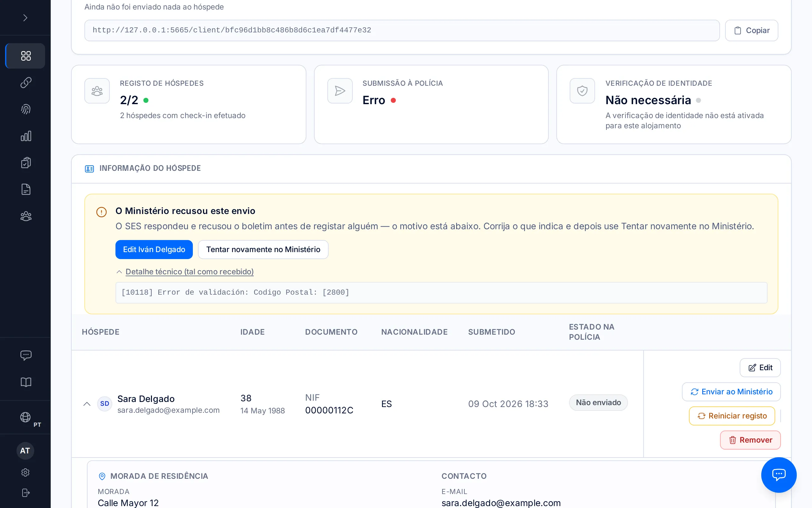
Task: Open the clipboard checklist icon in sidebar
Action: [25, 163]
